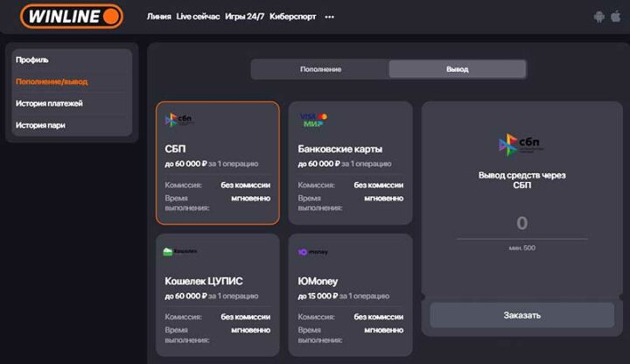Select the Банковские карты method card

point(350,163)
